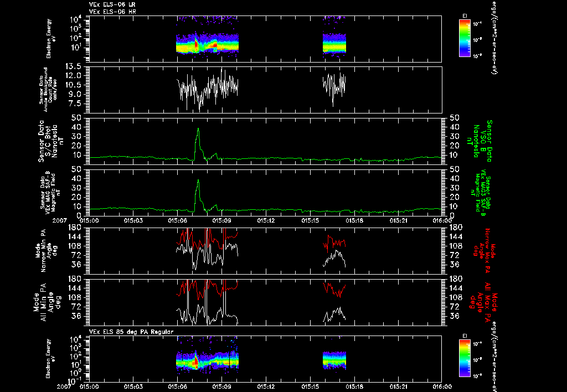Click 015:06 on the middle time axis
The height and width of the screenshot is (392, 567).
tap(178, 220)
